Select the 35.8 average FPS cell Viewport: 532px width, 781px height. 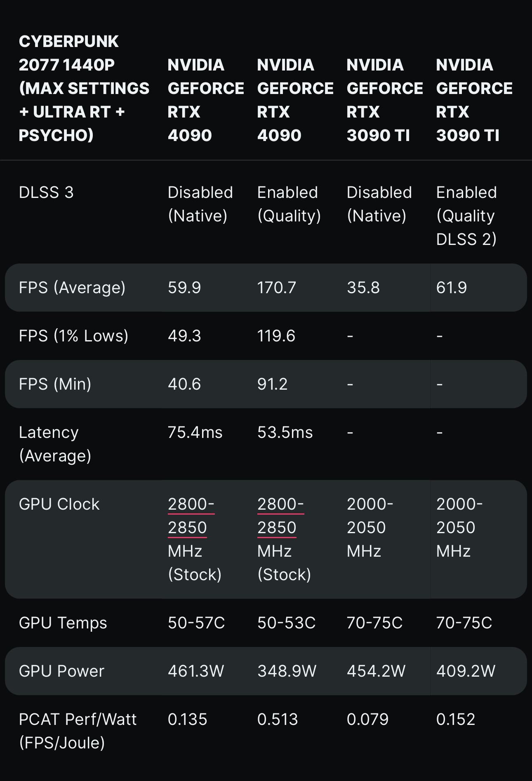pos(363,287)
